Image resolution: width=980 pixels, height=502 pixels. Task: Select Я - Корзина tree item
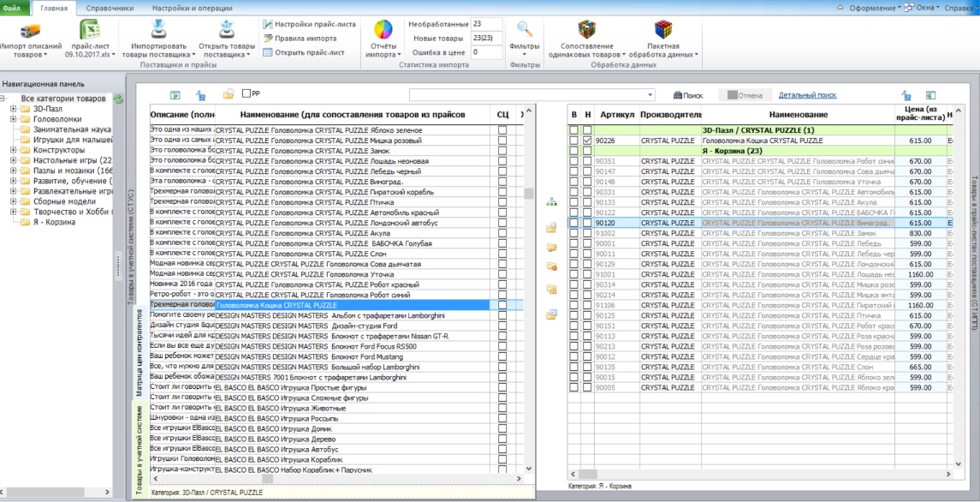55,222
